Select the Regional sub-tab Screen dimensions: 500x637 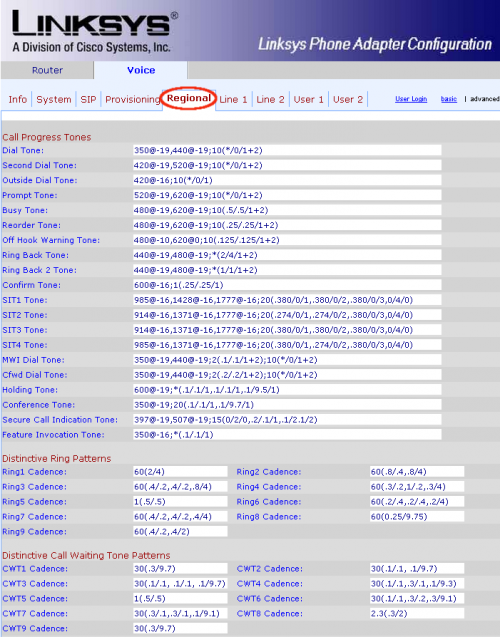(x=189, y=98)
